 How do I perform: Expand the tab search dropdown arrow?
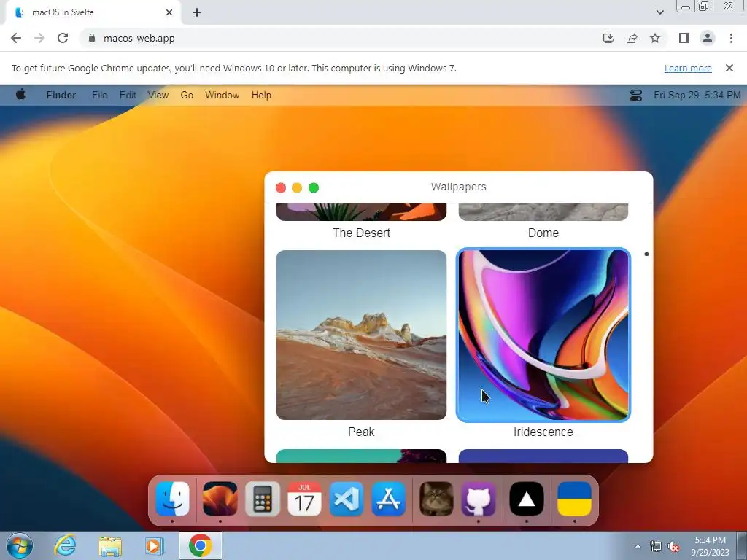659,12
